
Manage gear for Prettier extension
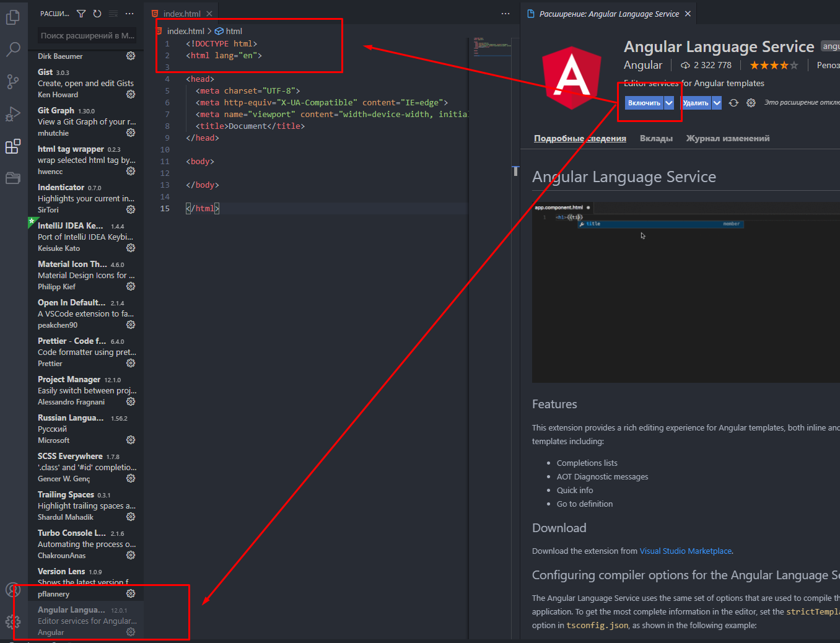click(x=131, y=363)
